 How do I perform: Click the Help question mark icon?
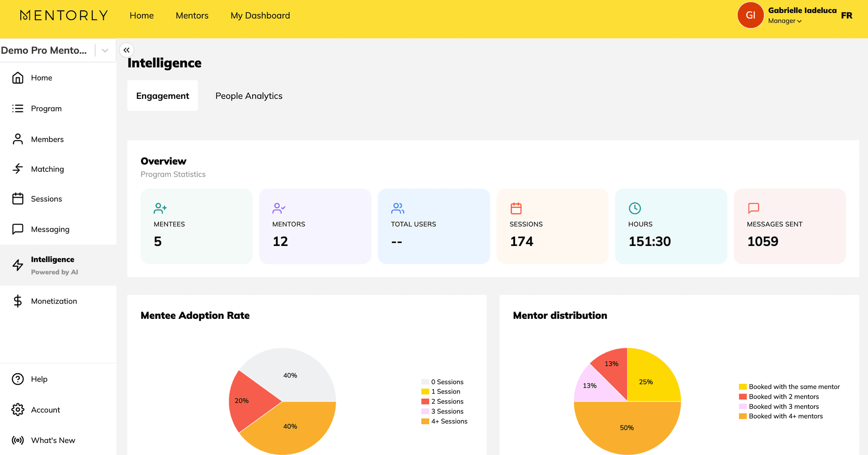coord(18,379)
